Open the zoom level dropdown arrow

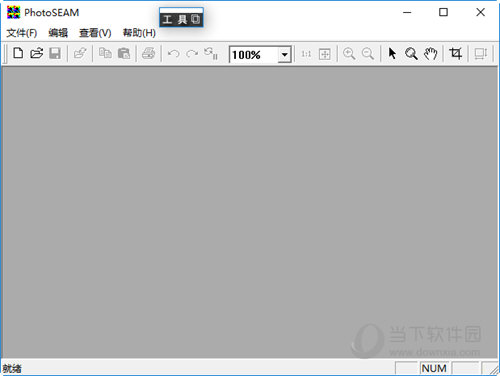tap(284, 54)
